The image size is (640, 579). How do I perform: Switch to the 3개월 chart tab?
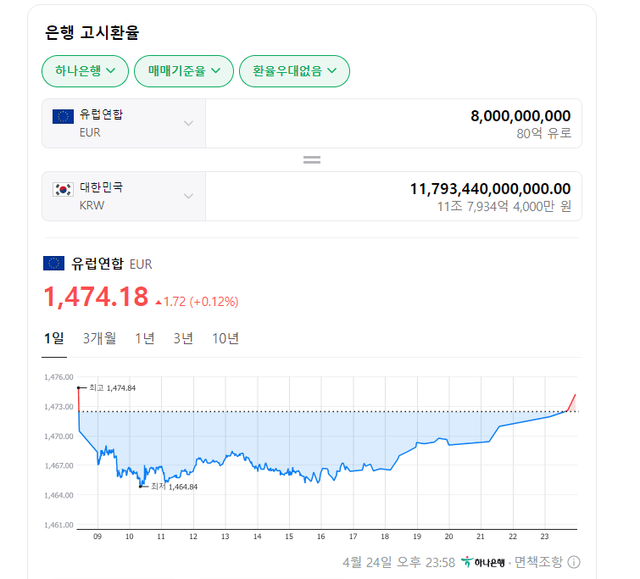(99, 338)
